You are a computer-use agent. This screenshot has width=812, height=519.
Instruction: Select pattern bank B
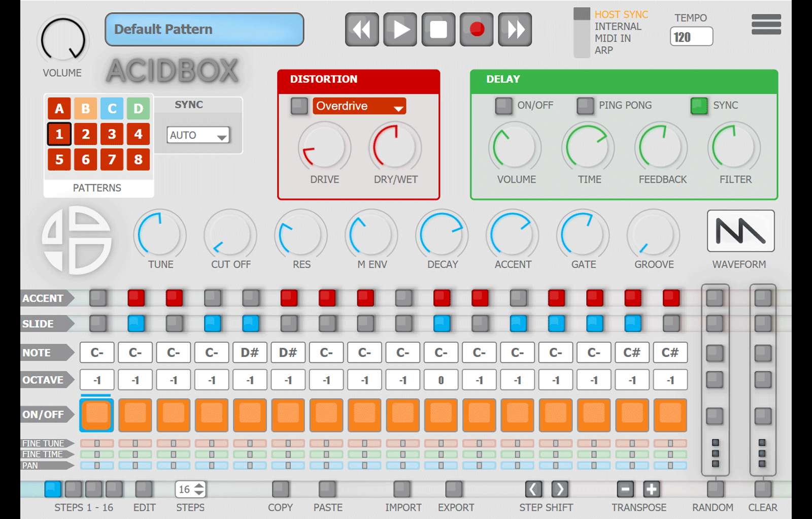(86, 108)
